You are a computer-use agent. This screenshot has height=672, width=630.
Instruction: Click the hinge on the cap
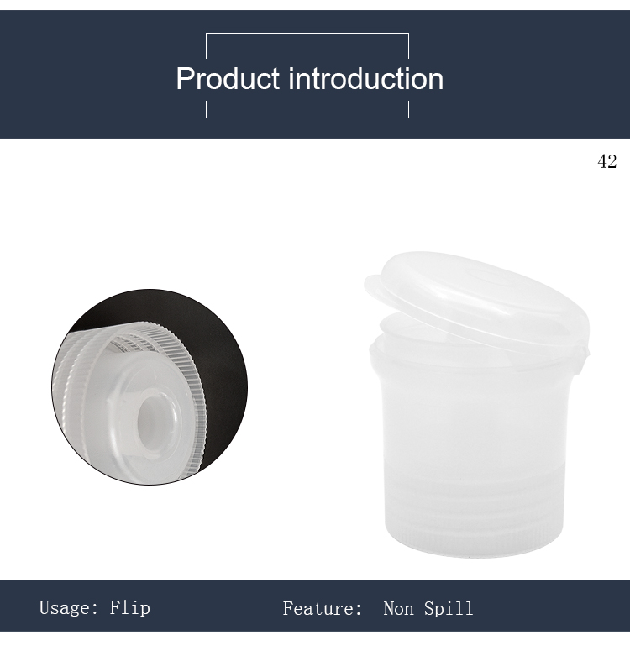(582, 356)
